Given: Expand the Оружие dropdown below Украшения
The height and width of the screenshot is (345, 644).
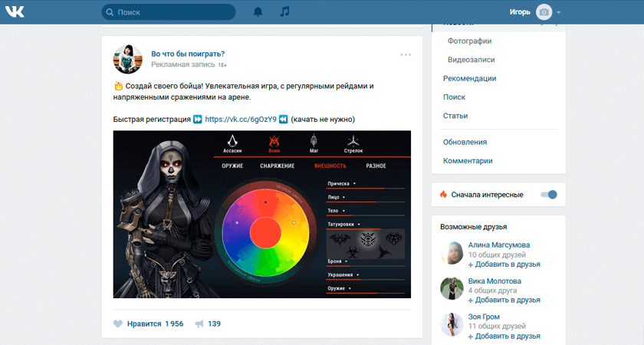Looking at the screenshot, I should [339, 288].
